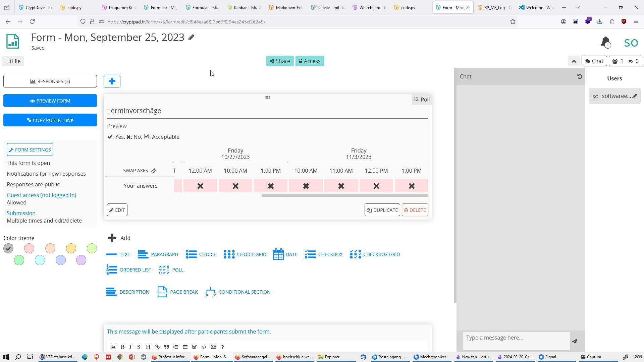The width and height of the screenshot is (644, 362).
Task: Open the Access settings dropdown
Action: 310,61
